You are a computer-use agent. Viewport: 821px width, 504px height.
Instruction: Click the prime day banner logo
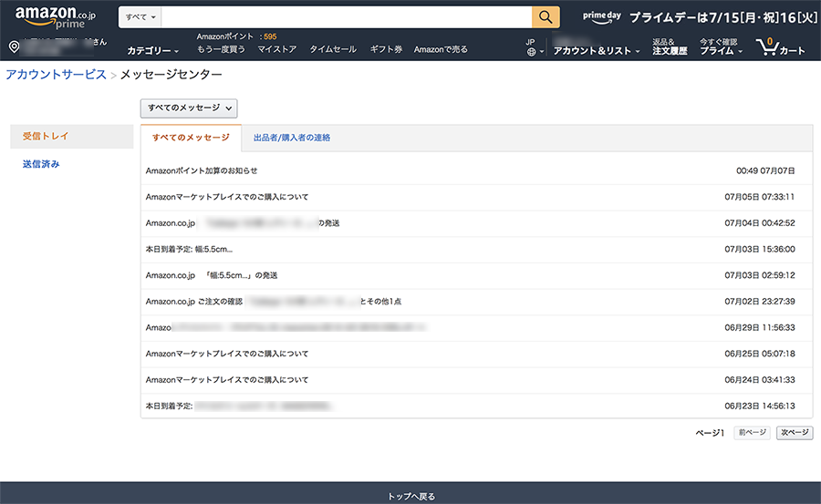tap(602, 17)
